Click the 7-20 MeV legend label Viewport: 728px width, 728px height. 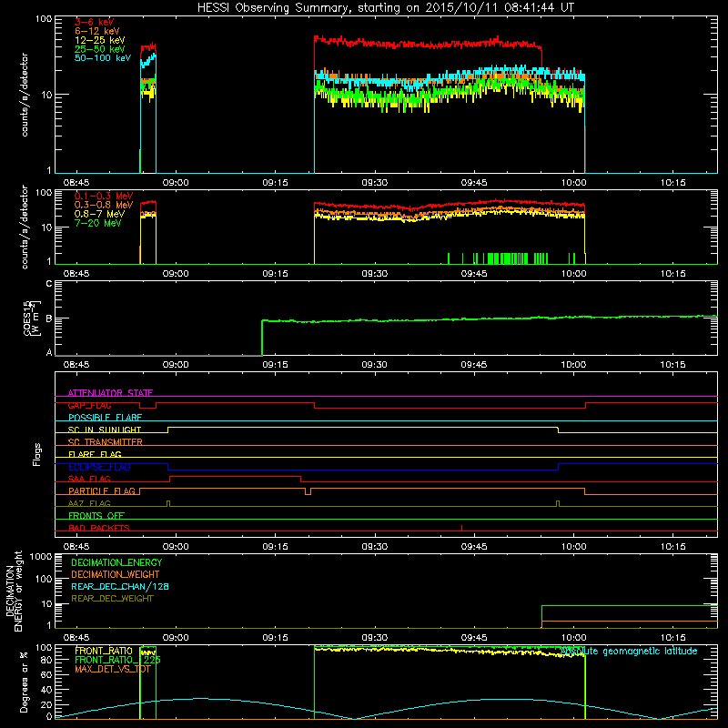pyautogui.click(x=97, y=223)
